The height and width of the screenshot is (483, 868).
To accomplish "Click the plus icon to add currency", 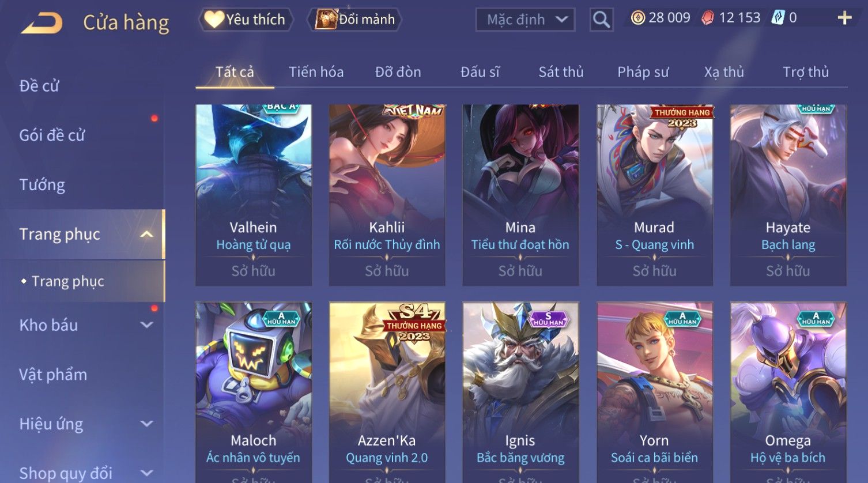I will point(844,18).
